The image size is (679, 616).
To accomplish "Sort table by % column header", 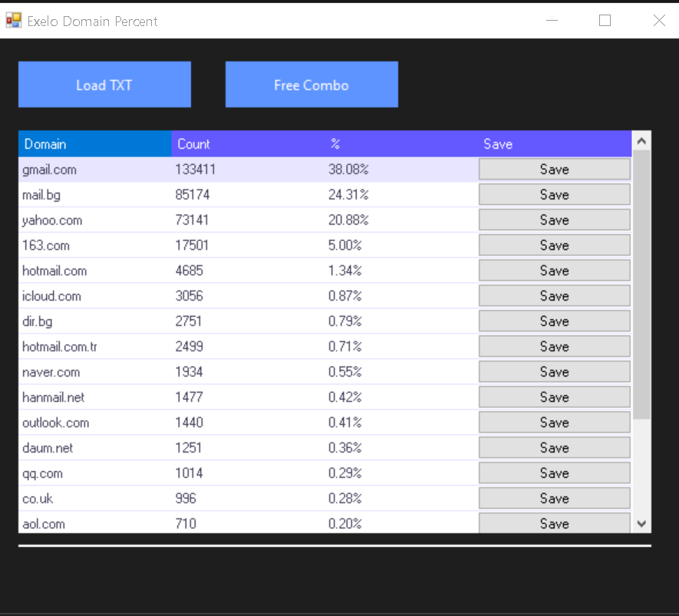I will pyautogui.click(x=401, y=143).
